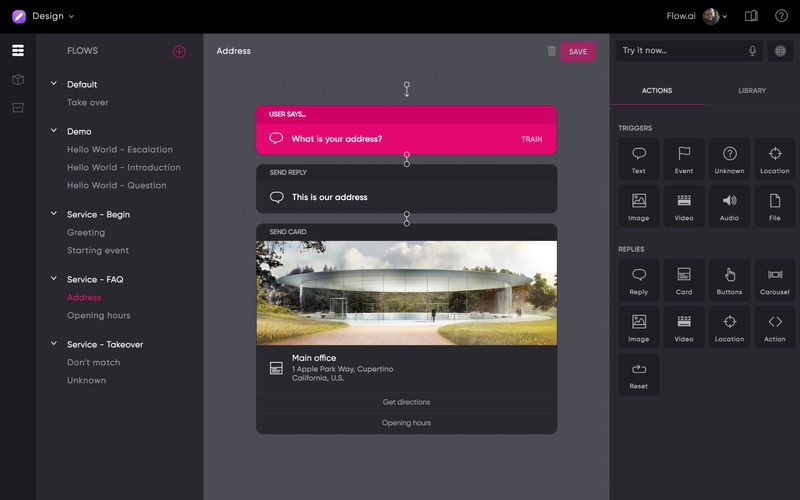Select the Reset reply action

[638, 374]
